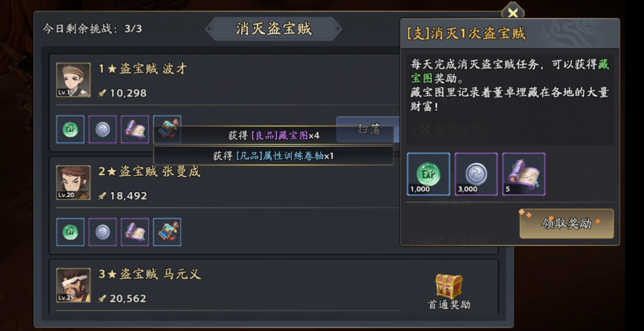644x331 pixels.
Task: Select the silver coin icon in 波才's rewards
Action: click(x=103, y=130)
